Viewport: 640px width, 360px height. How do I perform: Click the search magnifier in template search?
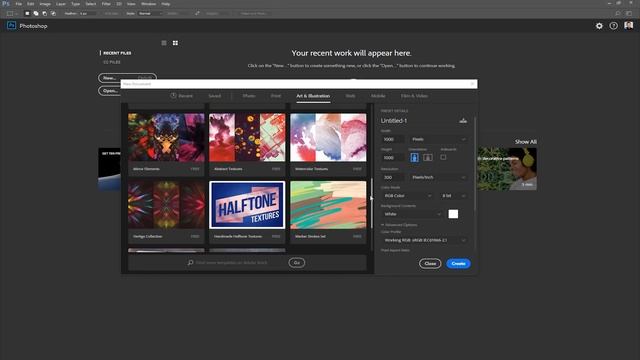(191, 262)
